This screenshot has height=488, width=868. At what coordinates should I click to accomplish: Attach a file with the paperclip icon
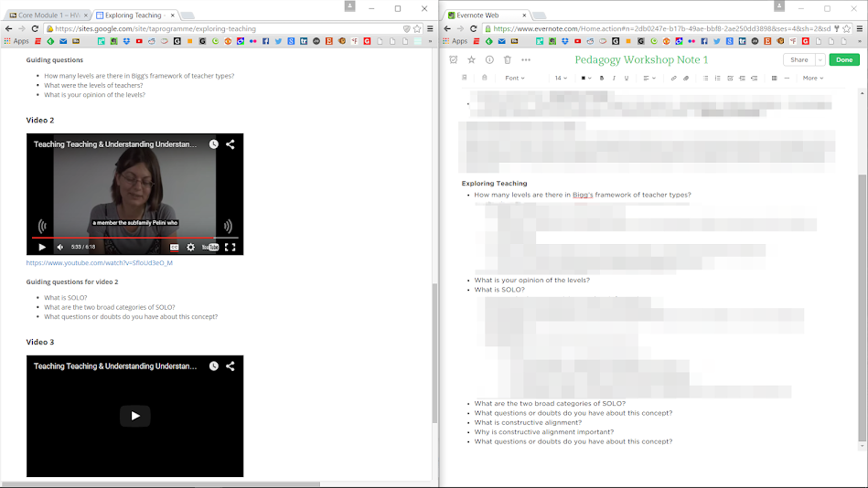tap(686, 78)
